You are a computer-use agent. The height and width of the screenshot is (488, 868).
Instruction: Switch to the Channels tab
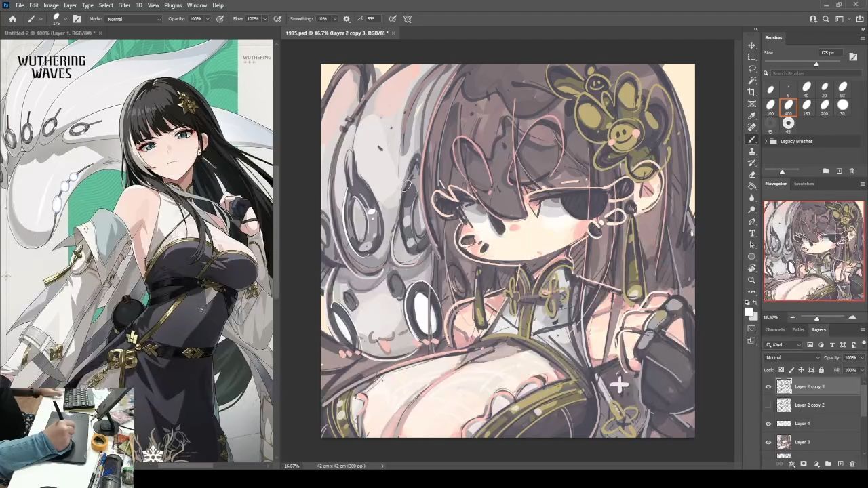coord(774,330)
